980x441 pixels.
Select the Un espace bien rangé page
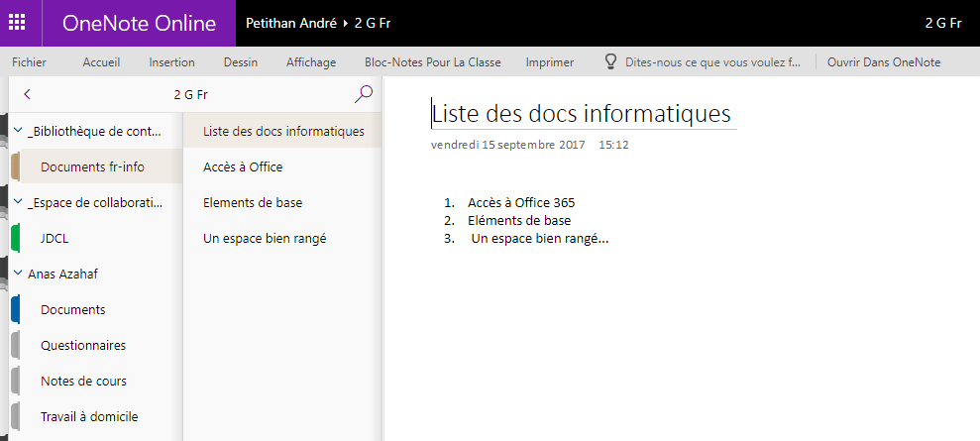click(265, 239)
